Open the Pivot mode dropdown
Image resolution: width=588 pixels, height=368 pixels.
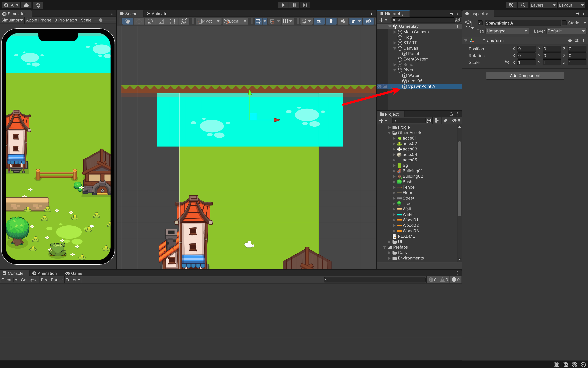[x=208, y=21]
